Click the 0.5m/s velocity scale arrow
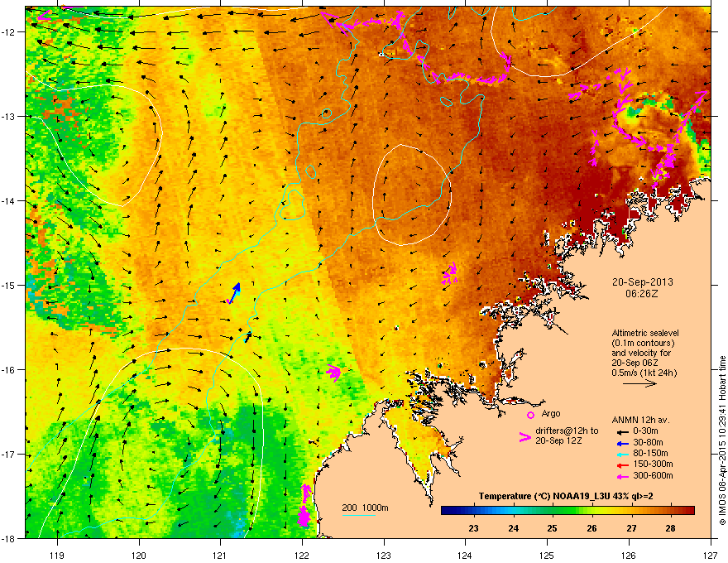This screenshot has height=563, width=728. click(x=639, y=383)
